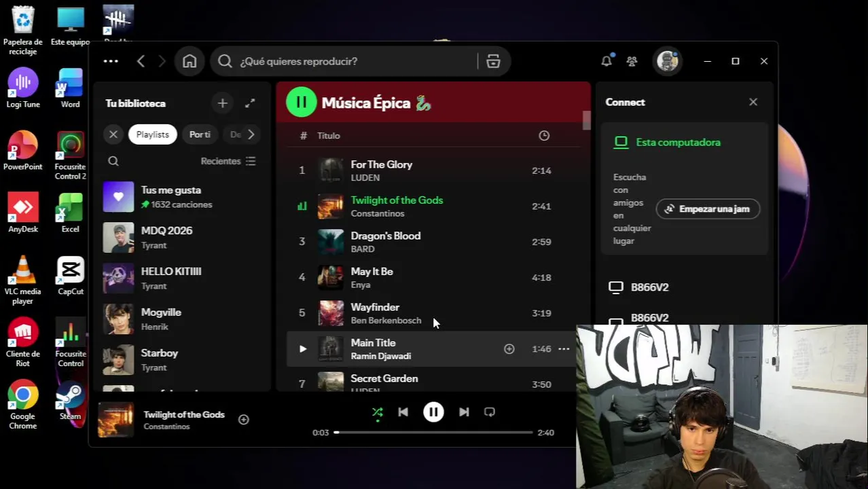The image size is (868, 489).
Task: Open the Mogville playlist
Action: 181,319
